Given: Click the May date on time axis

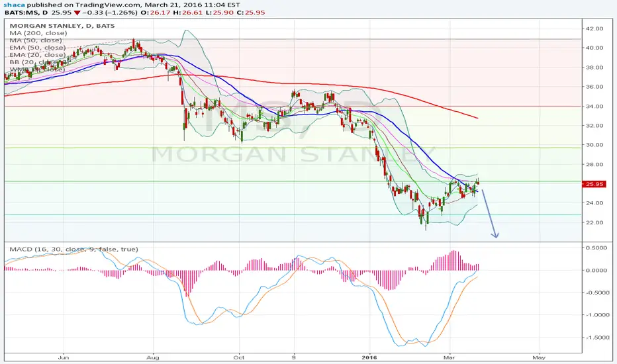Looking at the screenshot, I should (x=539, y=357).
